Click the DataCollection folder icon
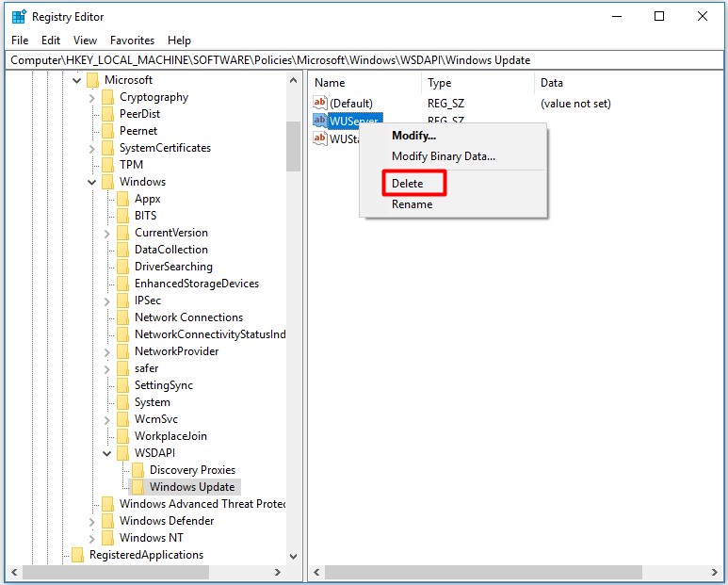728x585 pixels. pyautogui.click(x=123, y=250)
